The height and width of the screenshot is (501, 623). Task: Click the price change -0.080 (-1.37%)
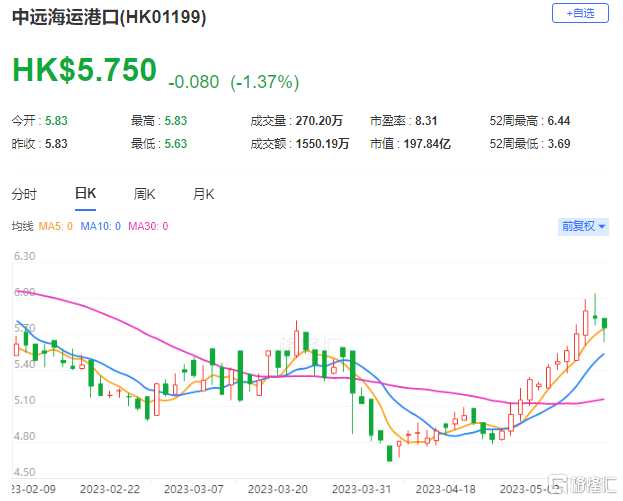234,82
